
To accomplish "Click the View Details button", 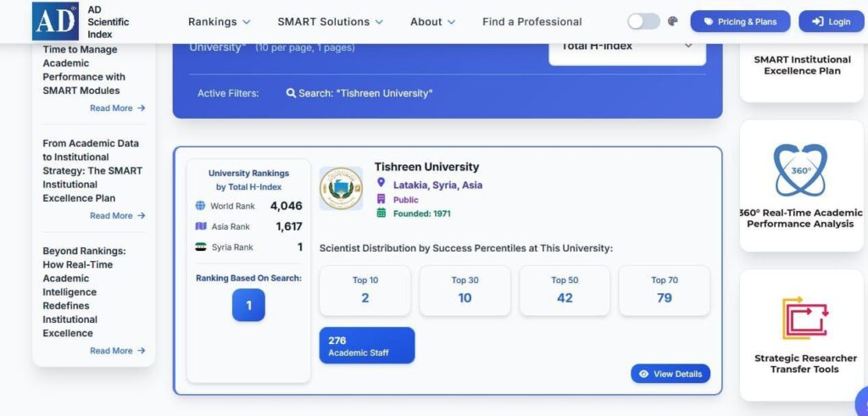I will pos(670,374).
